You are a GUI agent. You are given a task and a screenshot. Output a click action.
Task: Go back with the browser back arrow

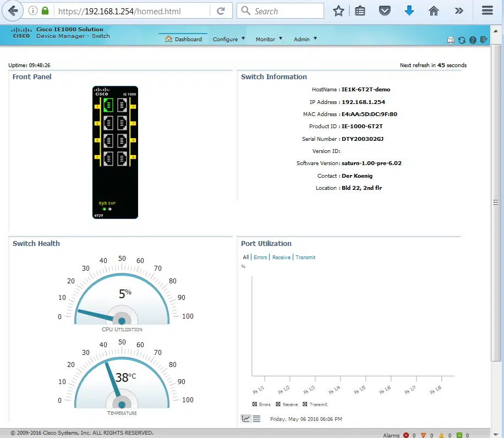point(13,11)
